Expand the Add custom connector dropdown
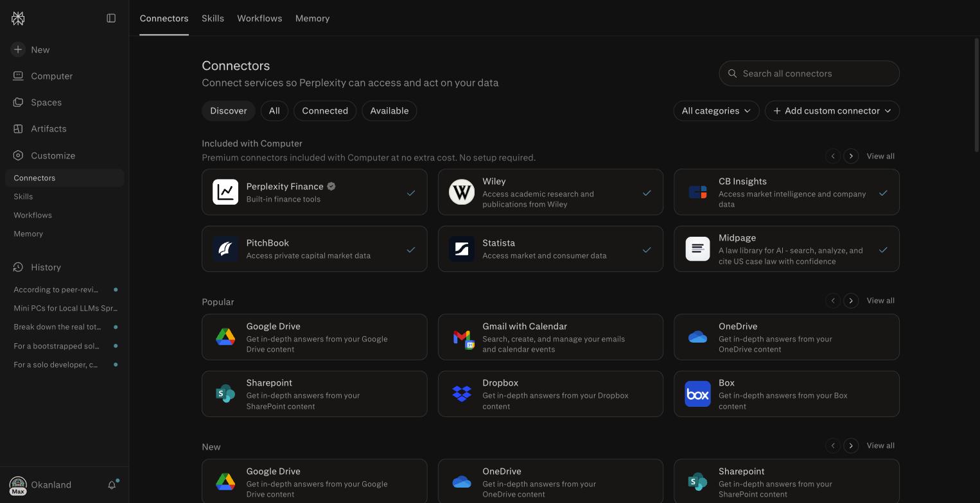Viewport: 980px width, 503px height. pyautogui.click(x=832, y=110)
